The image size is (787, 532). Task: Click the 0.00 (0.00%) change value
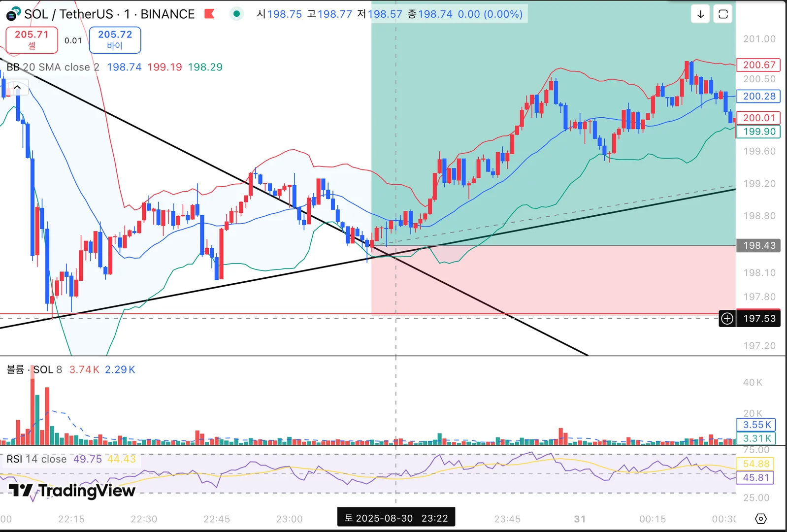490,14
